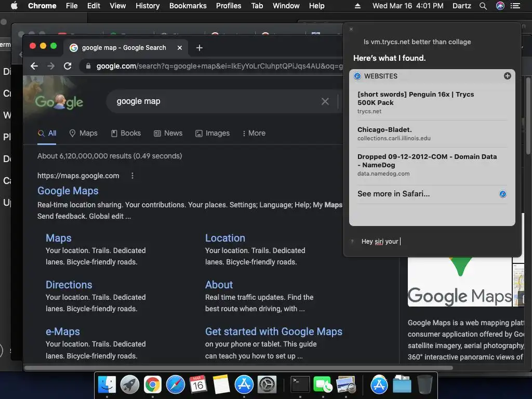
Task: Open the About sitelink
Action: coord(219,285)
